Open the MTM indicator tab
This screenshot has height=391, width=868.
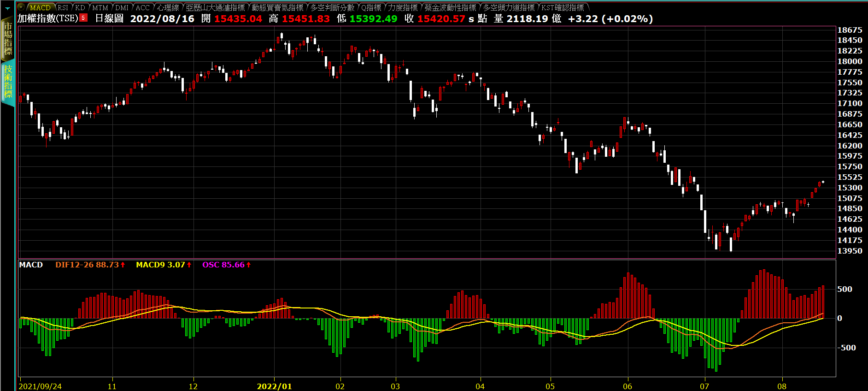(x=100, y=8)
